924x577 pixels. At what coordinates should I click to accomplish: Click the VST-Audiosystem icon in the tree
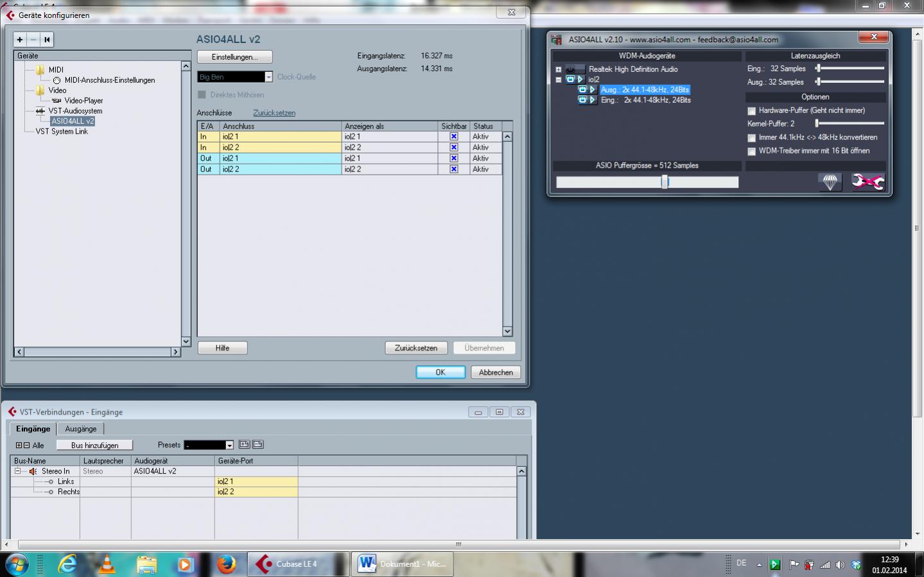[40, 111]
